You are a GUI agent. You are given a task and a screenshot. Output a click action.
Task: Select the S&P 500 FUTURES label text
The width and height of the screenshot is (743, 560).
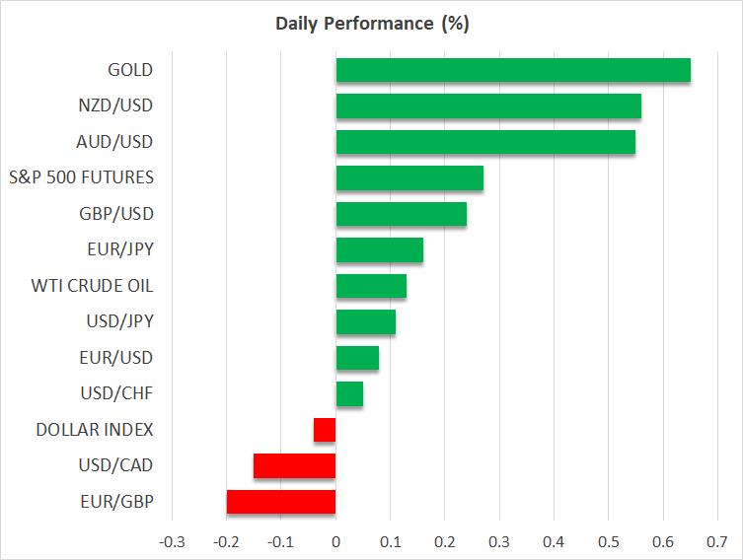point(94,178)
